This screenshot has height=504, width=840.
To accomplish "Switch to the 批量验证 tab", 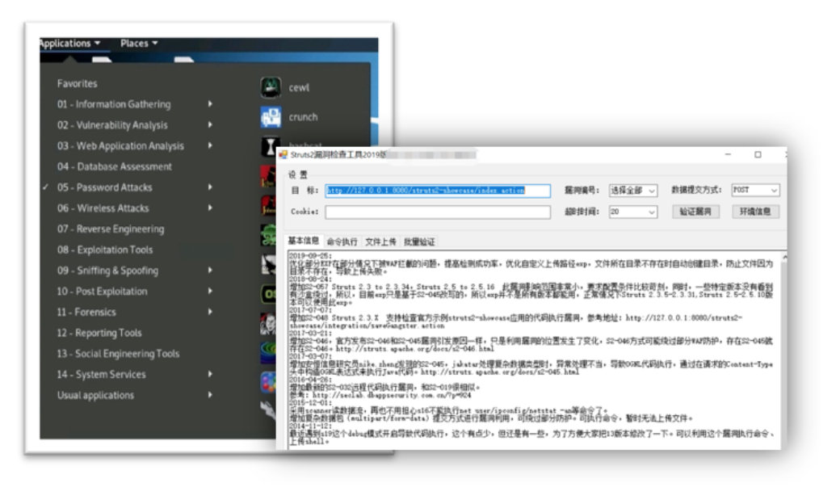I will click(x=419, y=242).
